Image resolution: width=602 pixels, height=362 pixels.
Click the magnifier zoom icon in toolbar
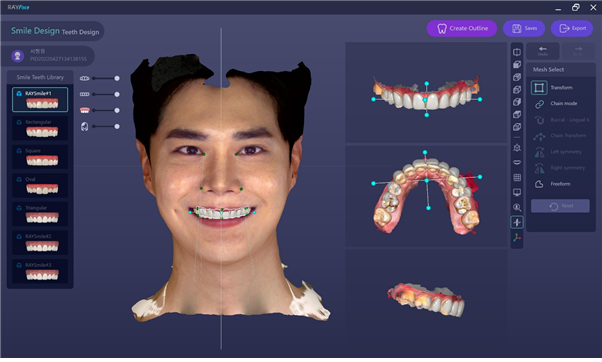coord(517,208)
